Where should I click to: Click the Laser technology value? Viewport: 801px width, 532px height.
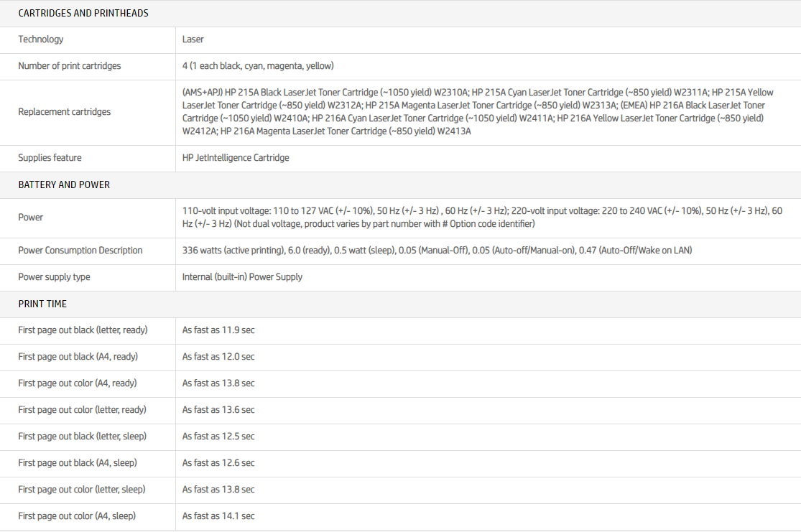click(x=193, y=39)
